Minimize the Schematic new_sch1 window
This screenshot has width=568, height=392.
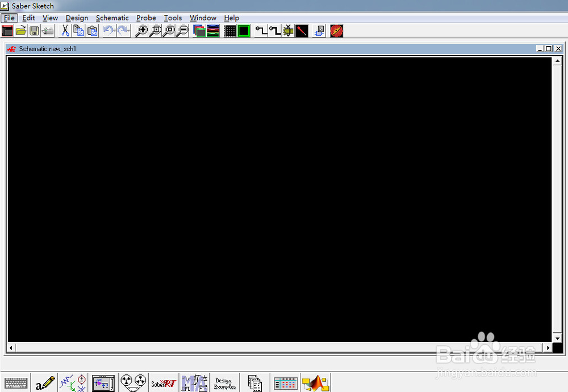[540, 48]
